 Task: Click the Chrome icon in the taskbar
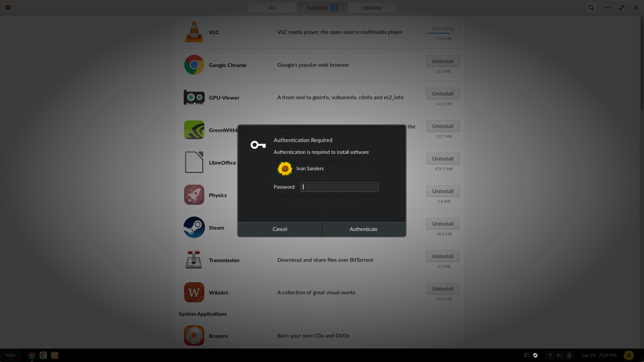point(43,355)
